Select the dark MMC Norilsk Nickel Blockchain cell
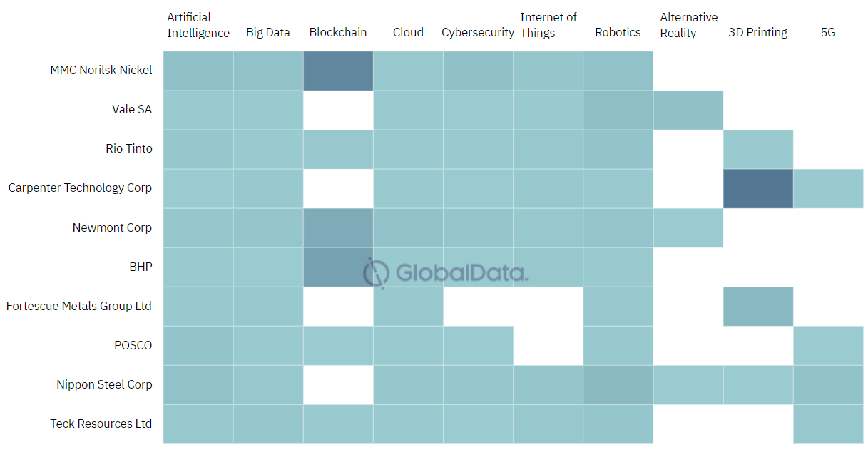868x462 pixels. [338, 71]
